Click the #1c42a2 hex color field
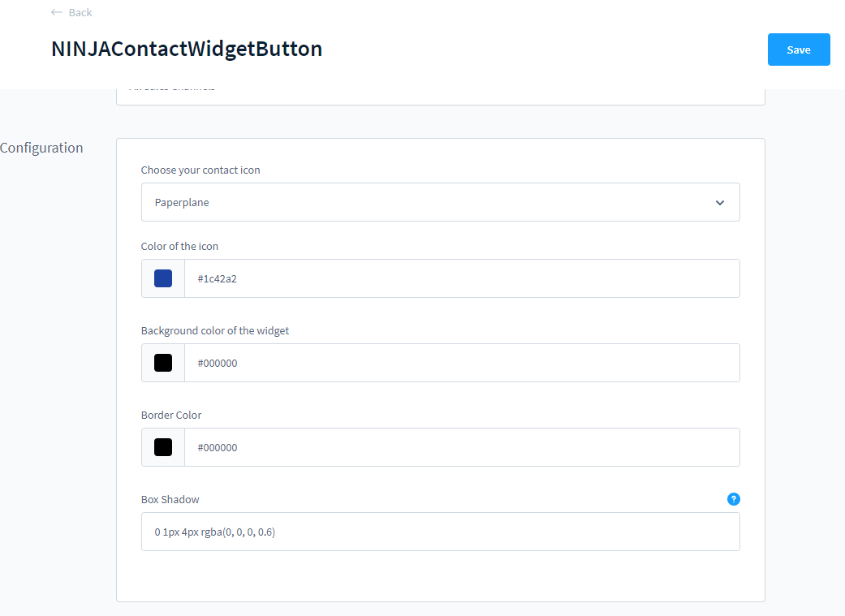The height and width of the screenshot is (616, 845). (462, 278)
